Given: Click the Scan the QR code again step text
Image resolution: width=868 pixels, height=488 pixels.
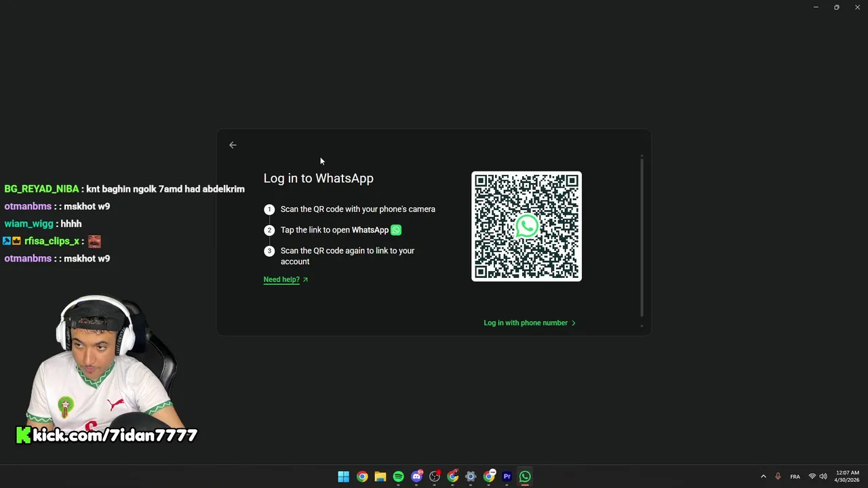Looking at the screenshot, I should (x=347, y=256).
